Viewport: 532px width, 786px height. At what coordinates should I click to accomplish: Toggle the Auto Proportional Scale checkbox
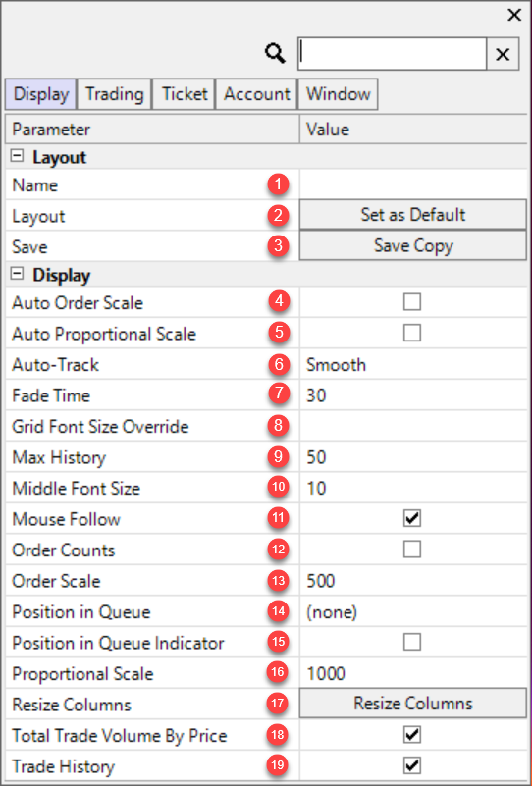click(x=412, y=334)
